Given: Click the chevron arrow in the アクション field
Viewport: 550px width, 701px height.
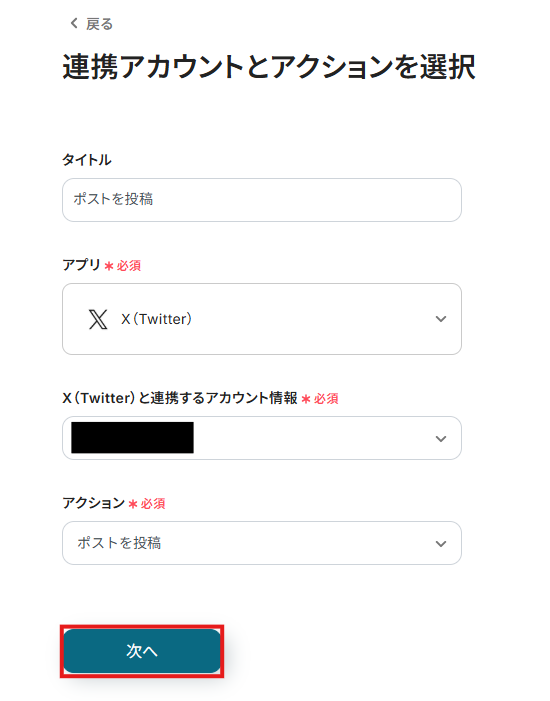Looking at the screenshot, I should click(441, 544).
